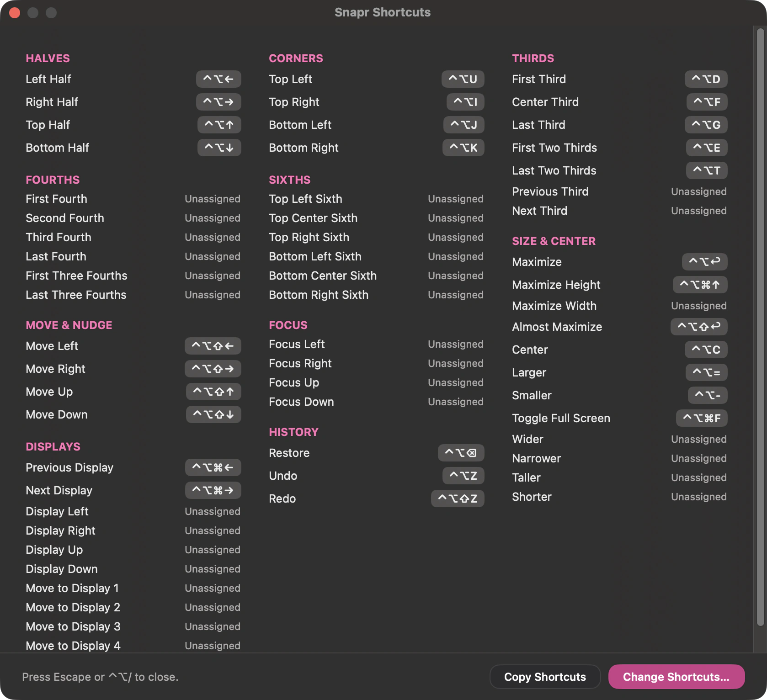Click the Top Left corner shortcut badge
The image size is (767, 700).
click(x=463, y=79)
